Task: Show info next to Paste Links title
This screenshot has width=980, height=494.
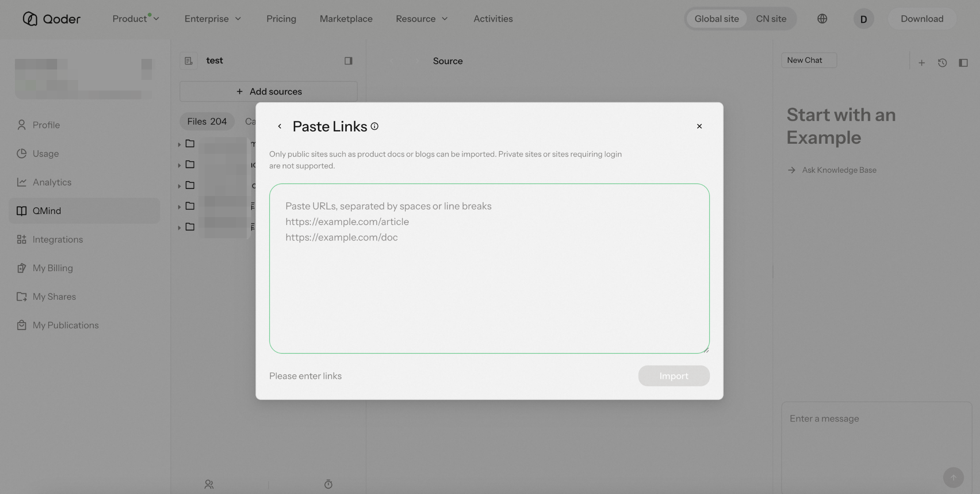Action: click(375, 126)
